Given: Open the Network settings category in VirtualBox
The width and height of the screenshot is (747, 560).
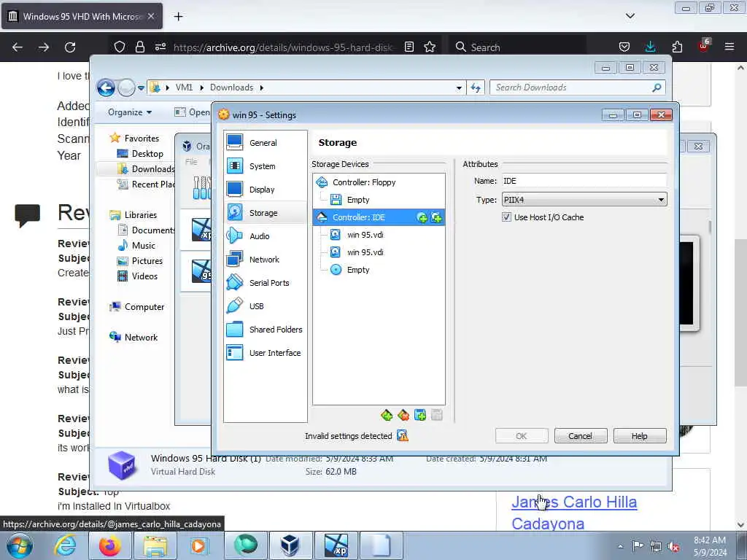Looking at the screenshot, I should point(265,260).
